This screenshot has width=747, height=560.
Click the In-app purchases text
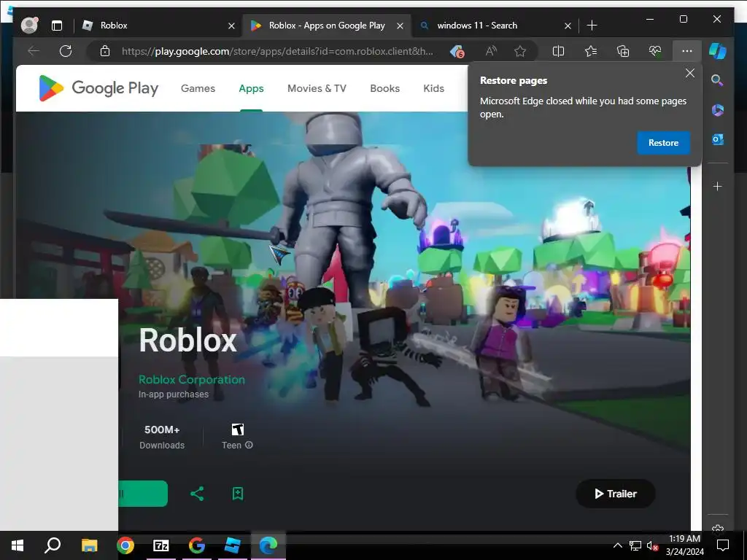click(174, 394)
